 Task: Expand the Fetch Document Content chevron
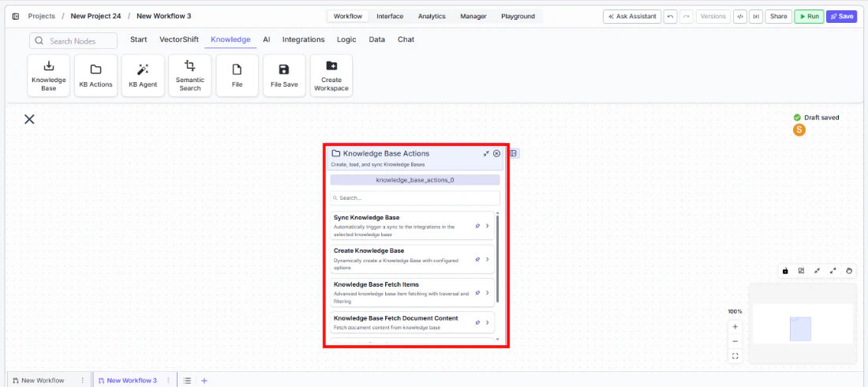[487, 323]
